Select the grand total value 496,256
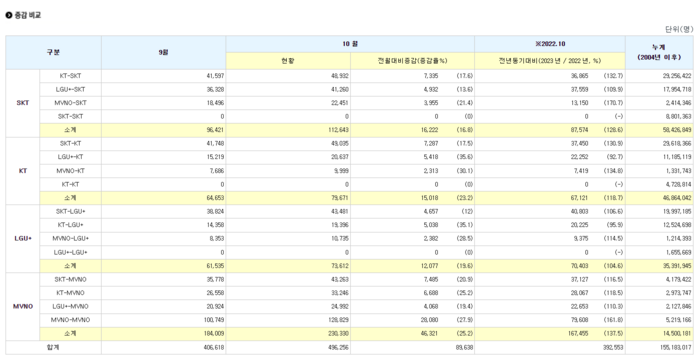700x363 pixels. pyautogui.click(x=338, y=347)
